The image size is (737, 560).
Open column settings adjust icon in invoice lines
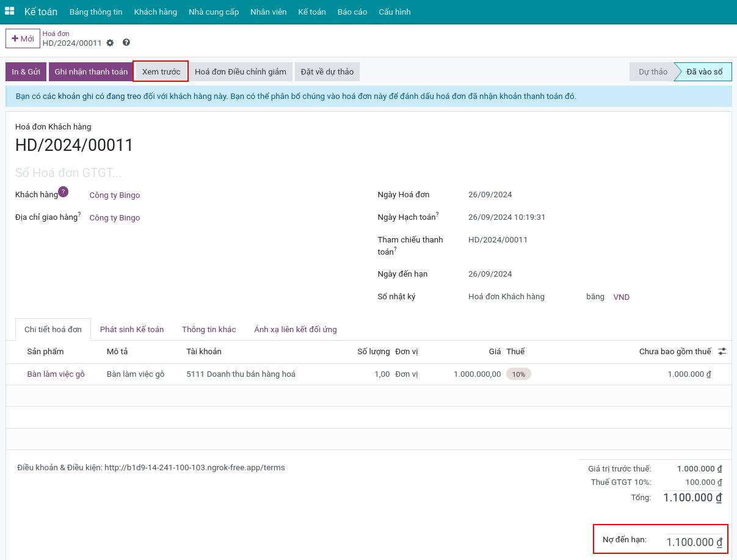coord(722,351)
